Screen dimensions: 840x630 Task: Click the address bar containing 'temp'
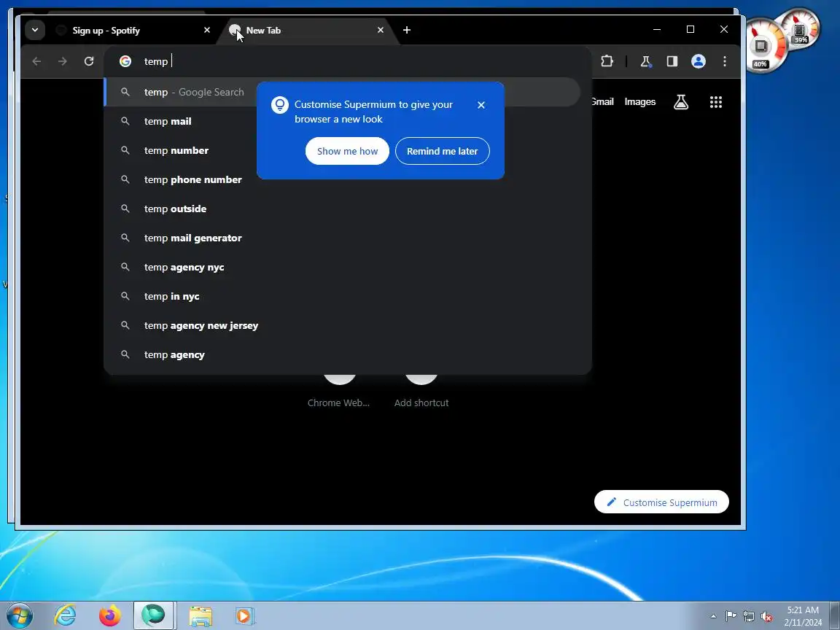click(x=349, y=61)
